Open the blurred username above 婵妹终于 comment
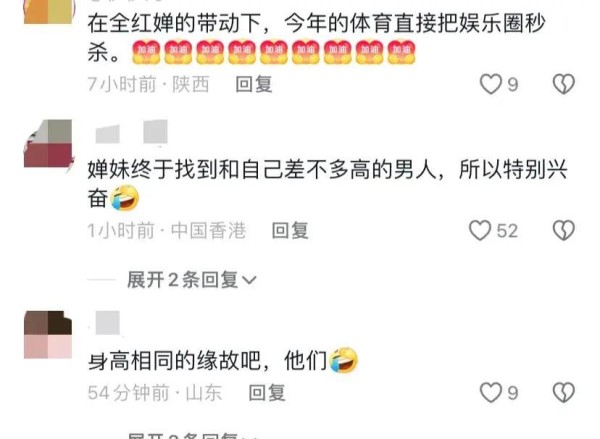Screen dimensions: 600x439 click(131, 132)
